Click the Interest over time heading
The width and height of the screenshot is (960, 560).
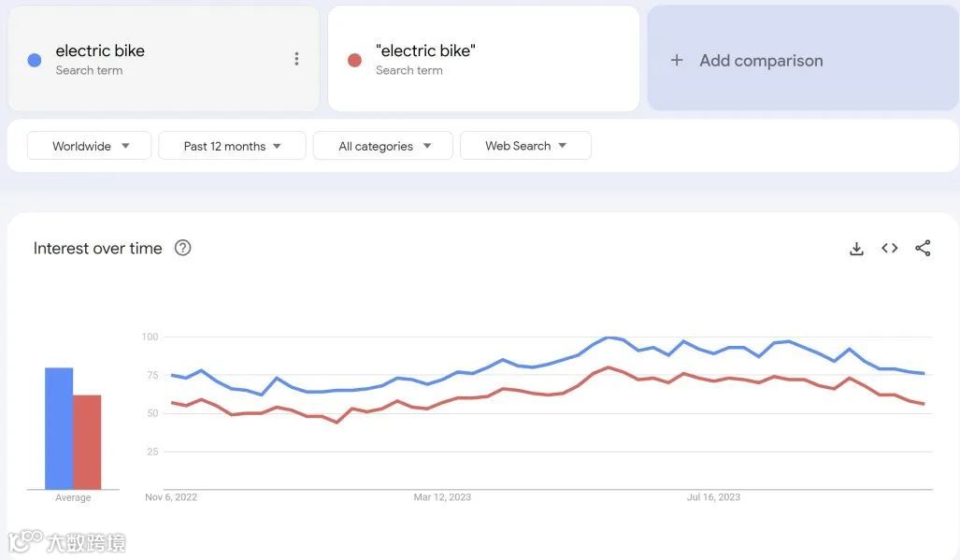[96, 248]
